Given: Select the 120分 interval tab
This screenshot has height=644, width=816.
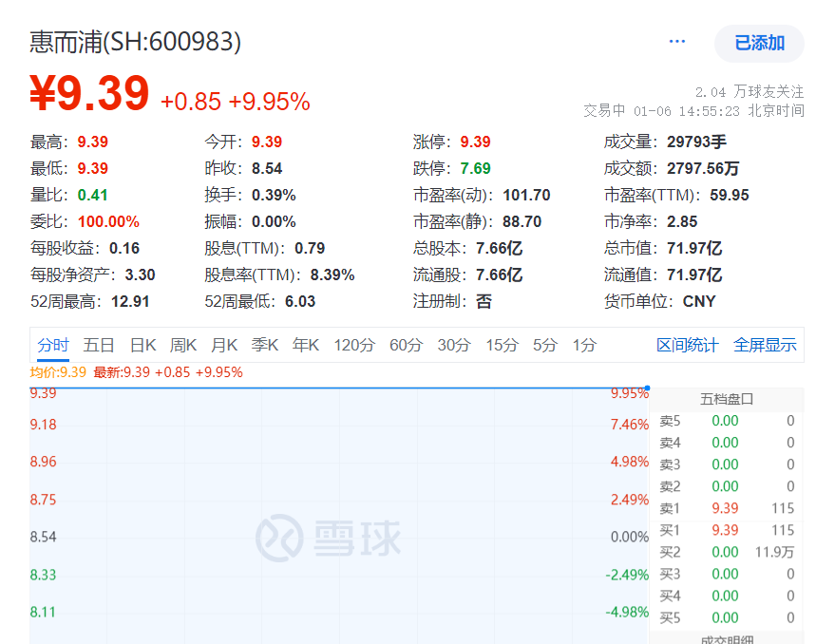Looking at the screenshot, I should [x=354, y=345].
